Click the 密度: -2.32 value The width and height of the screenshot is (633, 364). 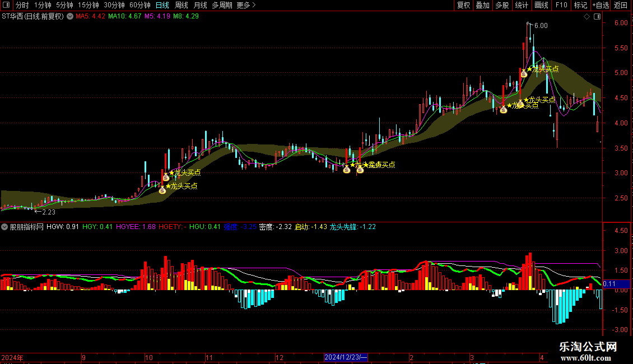[275, 227]
